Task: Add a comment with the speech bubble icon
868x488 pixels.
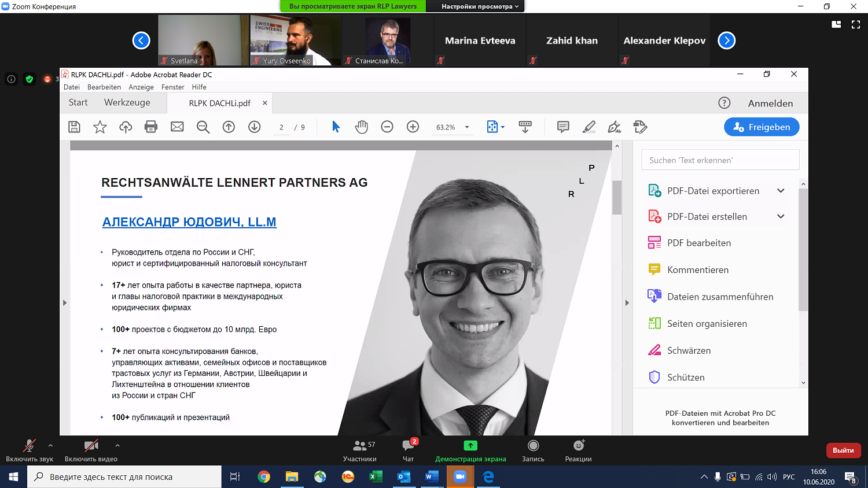Action: tap(563, 127)
